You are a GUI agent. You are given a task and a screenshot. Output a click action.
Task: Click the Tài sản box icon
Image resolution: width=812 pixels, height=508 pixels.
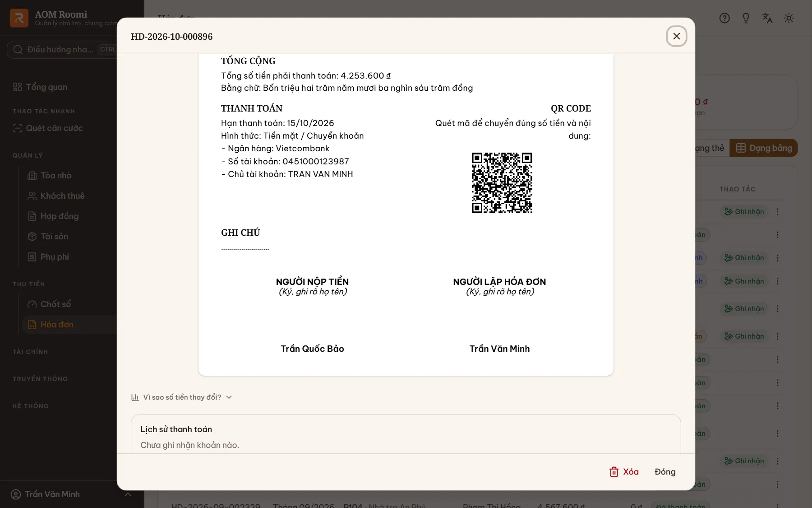[32, 236]
